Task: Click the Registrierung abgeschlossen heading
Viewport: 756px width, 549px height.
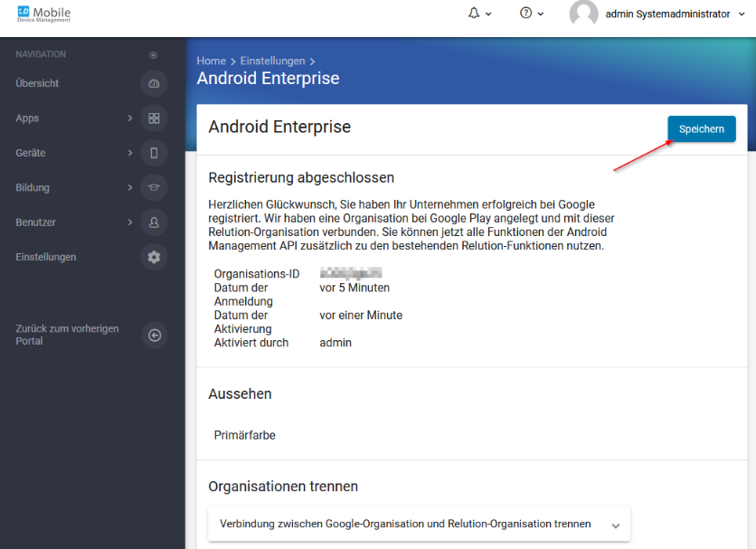Action: pyautogui.click(x=301, y=177)
